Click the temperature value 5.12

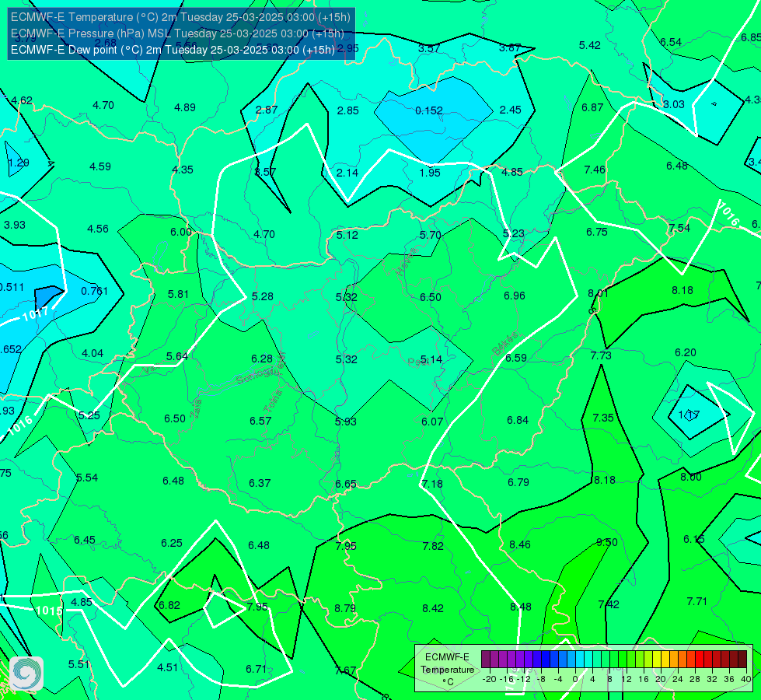tap(347, 235)
